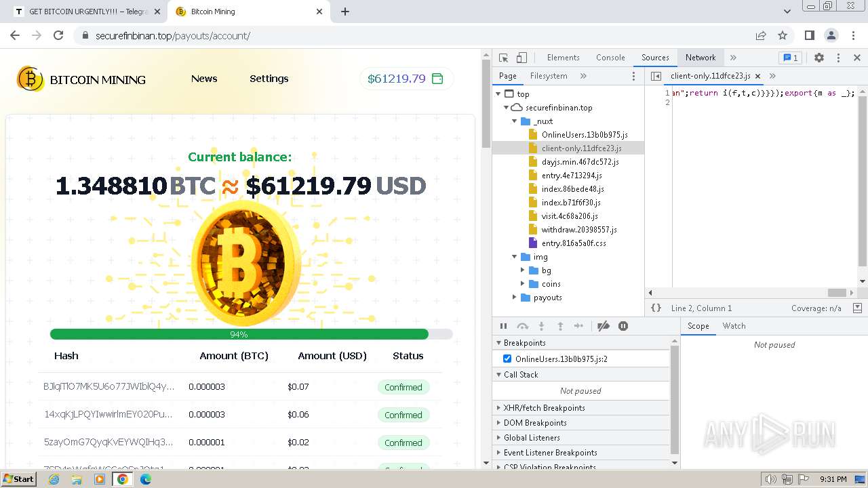
Task: Open a new browser tab
Action: click(x=345, y=12)
